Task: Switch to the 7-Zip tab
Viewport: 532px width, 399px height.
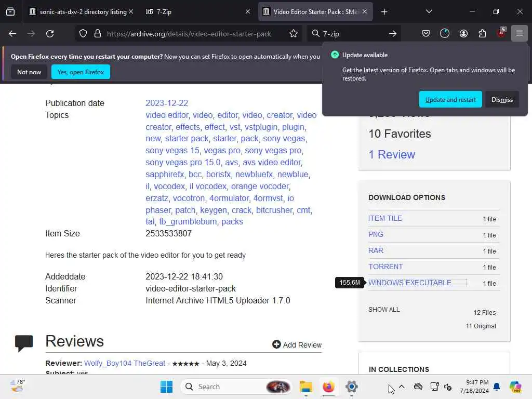Action: (x=198, y=12)
